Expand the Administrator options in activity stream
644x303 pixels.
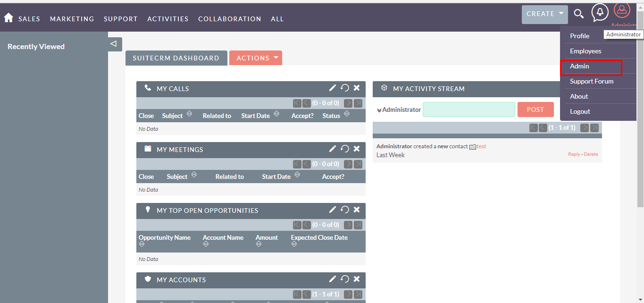[x=379, y=110]
